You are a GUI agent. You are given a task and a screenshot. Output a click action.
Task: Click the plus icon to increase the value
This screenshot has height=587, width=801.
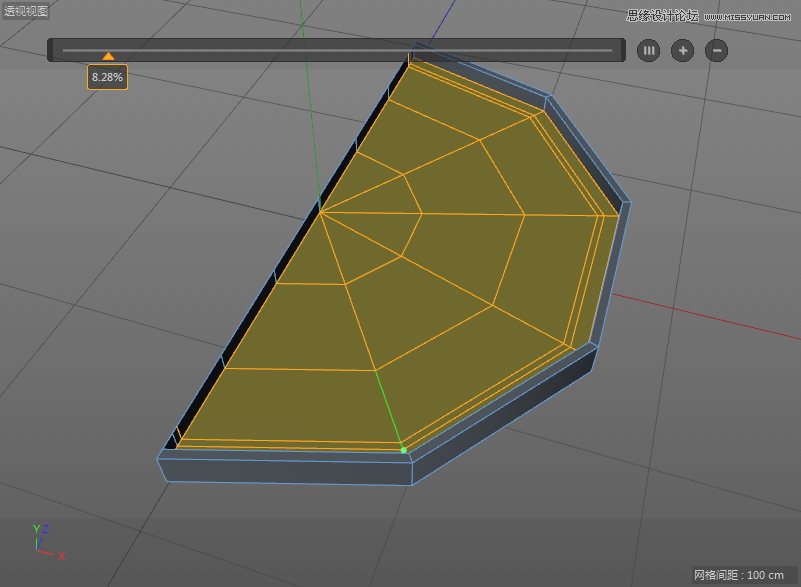click(682, 50)
